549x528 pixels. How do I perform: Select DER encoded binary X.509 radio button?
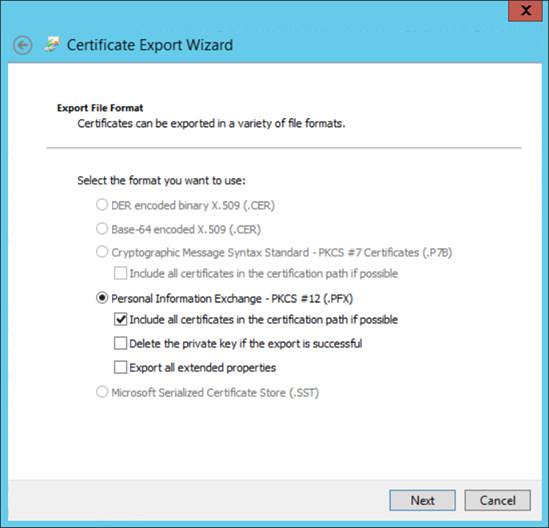(x=102, y=205)
